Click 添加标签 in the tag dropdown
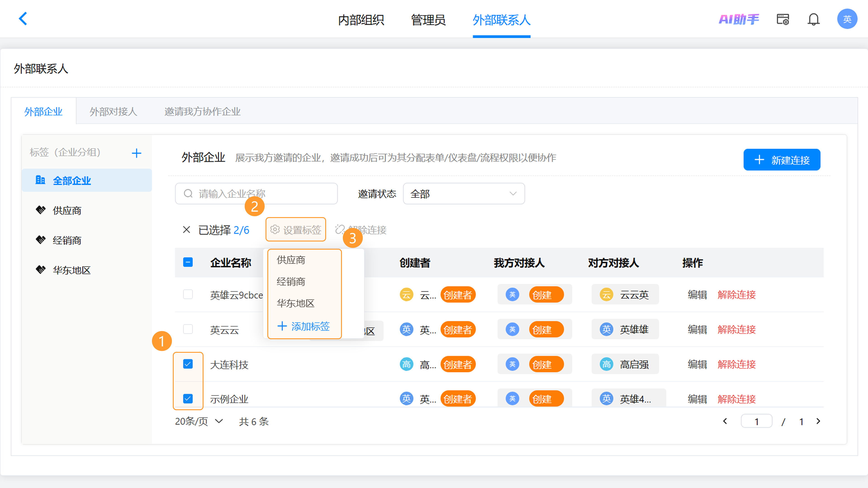Screen dimensions: 868x488 (x=304, y=326)
